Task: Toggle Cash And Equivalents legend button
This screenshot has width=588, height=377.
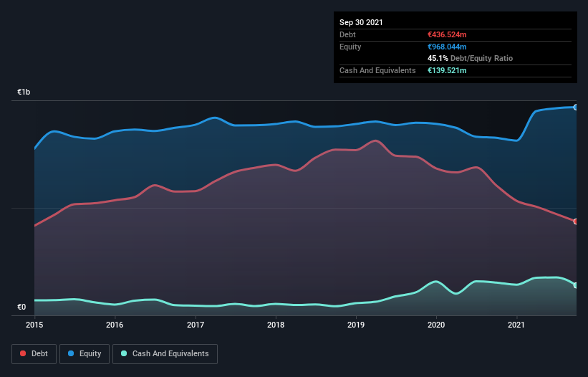Action: click(165, 354)
